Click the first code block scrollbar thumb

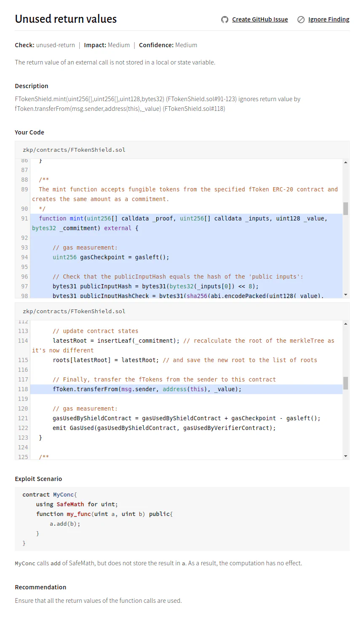pyautogui.click(x=345, y=209)
